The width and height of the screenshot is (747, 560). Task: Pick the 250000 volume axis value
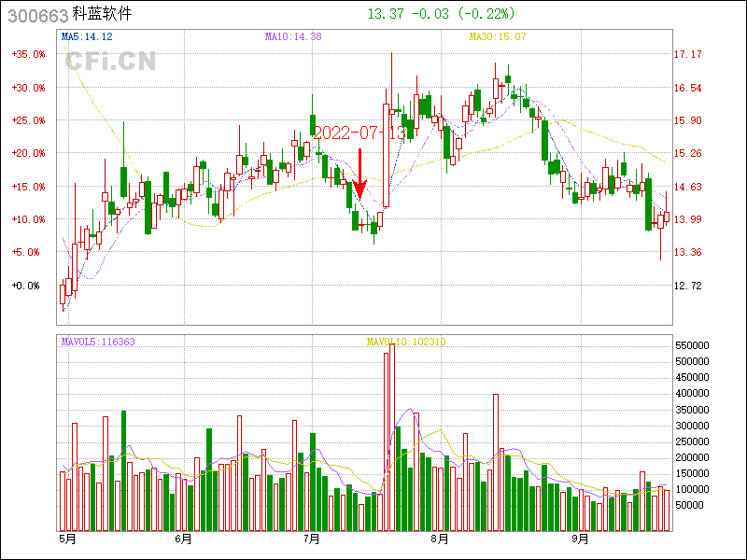[692, 441]
